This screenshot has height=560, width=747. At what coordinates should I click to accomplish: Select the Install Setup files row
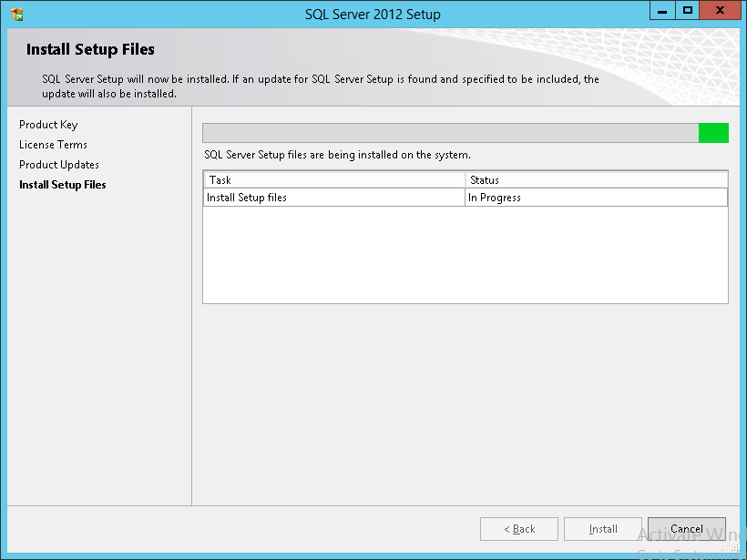[466, 198]
